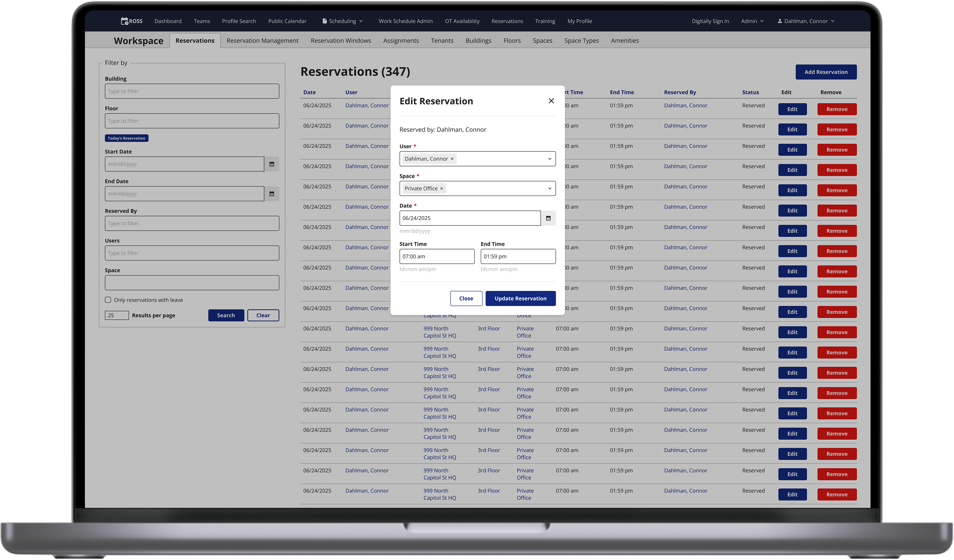Click the Start Time input in dialog
The width and height of the screenshot is (954, 560).
[436, 257]
